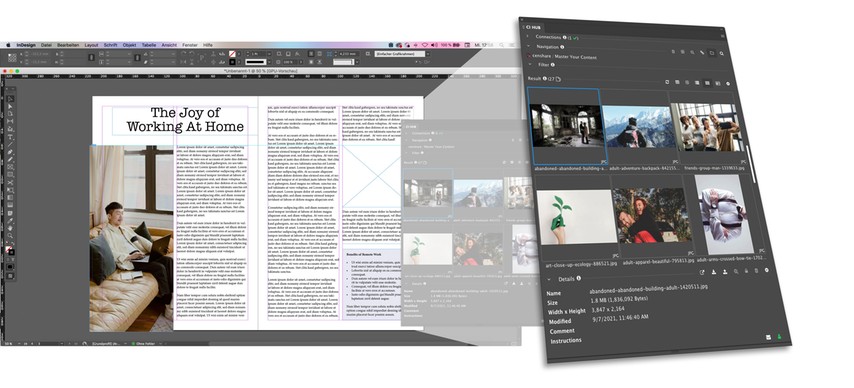Select the Type tool in InDesign's toolbox

tap(10, 137)
